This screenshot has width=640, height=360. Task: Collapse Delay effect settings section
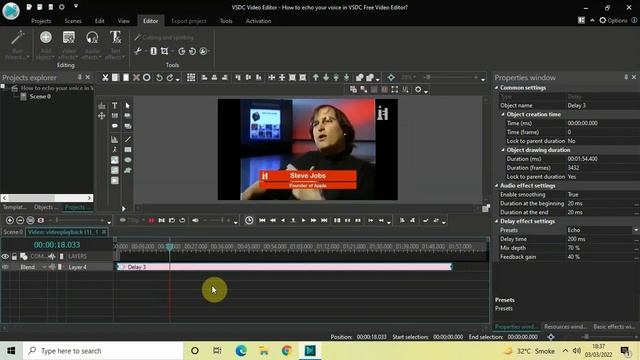pos(497,221)
